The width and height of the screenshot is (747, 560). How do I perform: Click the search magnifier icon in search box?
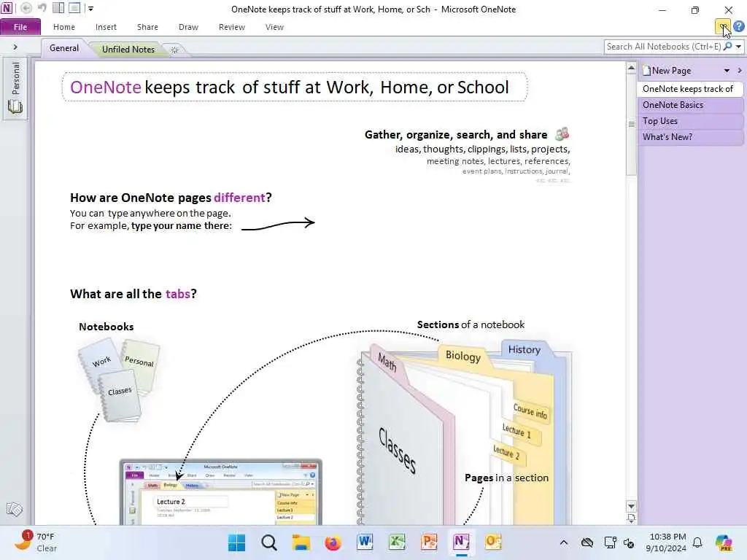727,47
